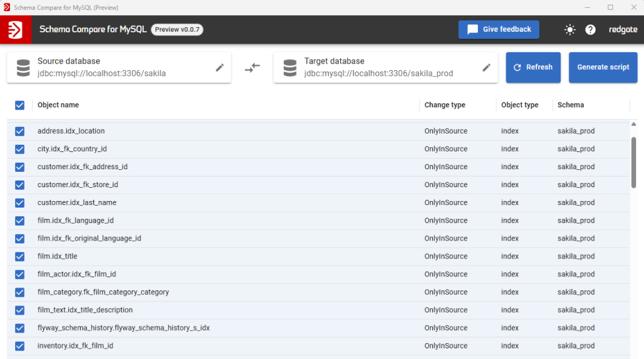Select inventory.idx_fk_film_id object name
This screenshot has height=359, width=644.
coord(75,346)
